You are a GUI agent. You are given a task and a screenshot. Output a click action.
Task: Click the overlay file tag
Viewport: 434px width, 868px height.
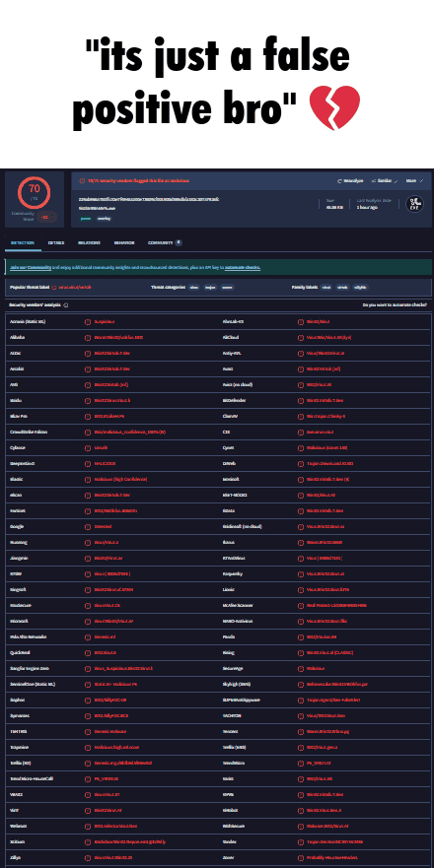click(x=104, y=218)
